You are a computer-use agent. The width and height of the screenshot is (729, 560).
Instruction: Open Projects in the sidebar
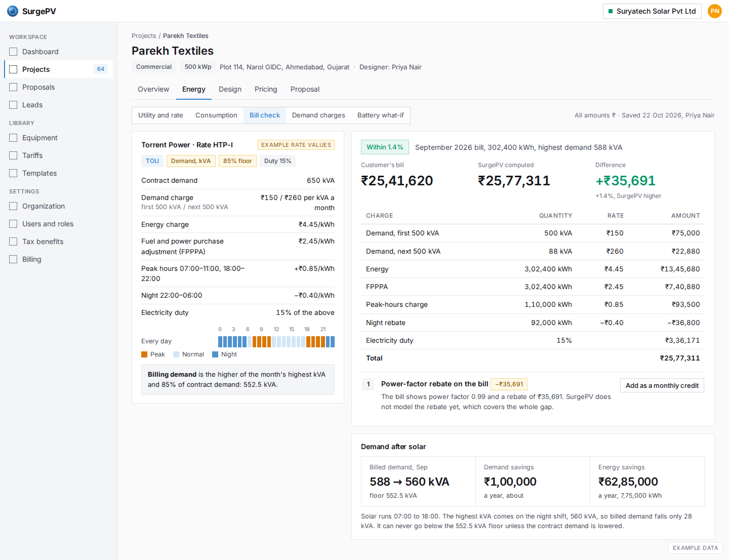(x=59, y=69)
